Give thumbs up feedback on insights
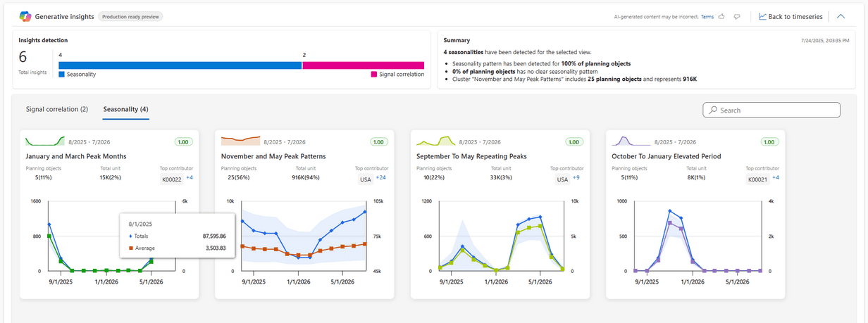The height and width of the screenshot is (323, 868). click(x=721, y=16)
